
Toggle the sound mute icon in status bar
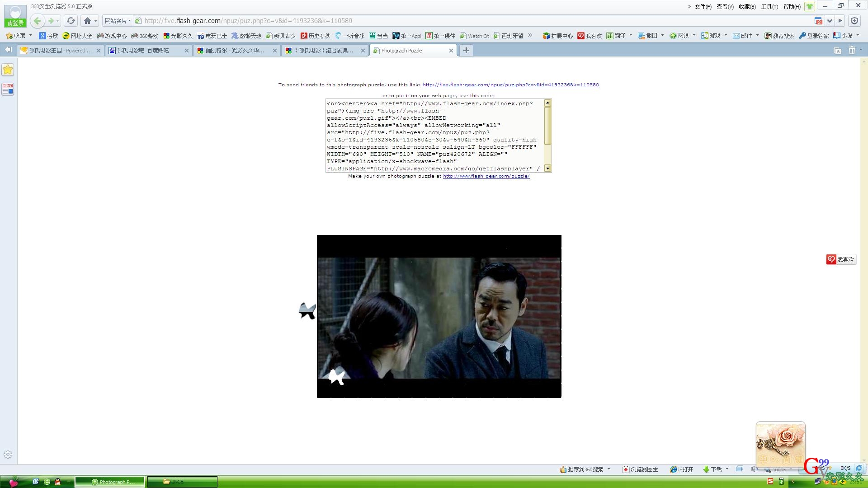[x=753, y=469]
